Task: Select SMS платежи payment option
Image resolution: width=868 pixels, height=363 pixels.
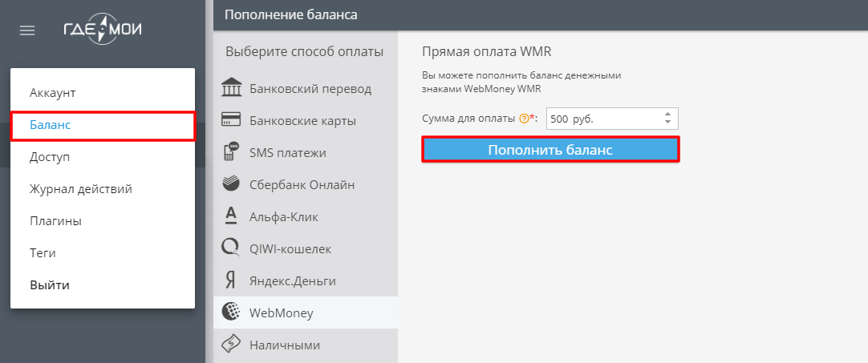Action: pyautogui.click(x=306, y=153)
